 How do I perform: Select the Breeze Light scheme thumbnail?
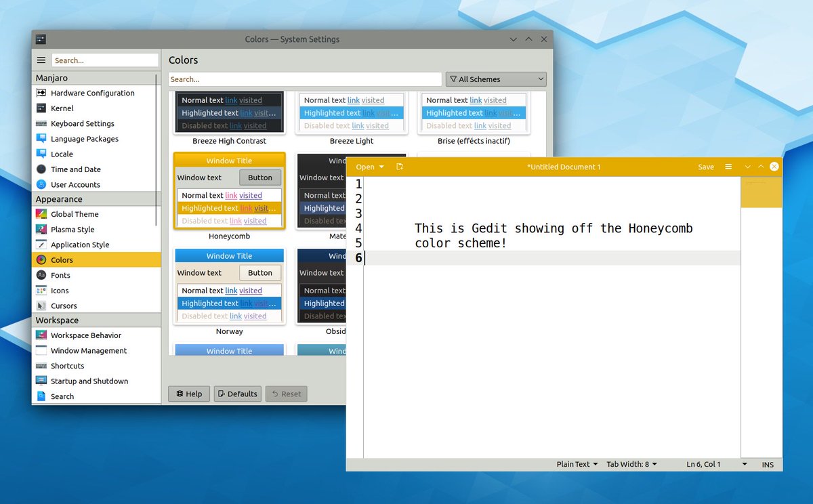[352, 113]
